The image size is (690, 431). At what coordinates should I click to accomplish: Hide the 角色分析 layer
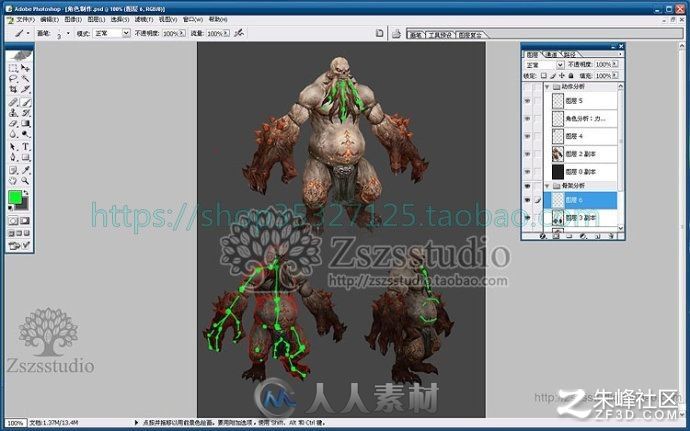527,118
